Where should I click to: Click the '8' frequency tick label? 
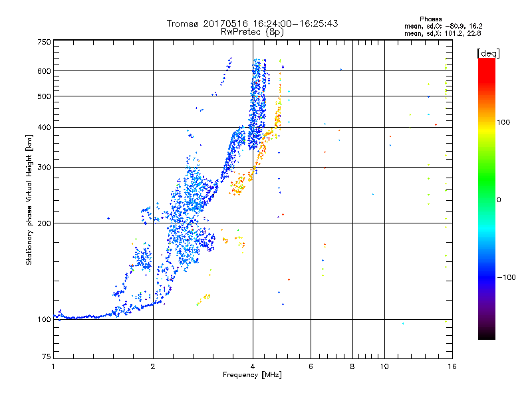pos(352,366)
